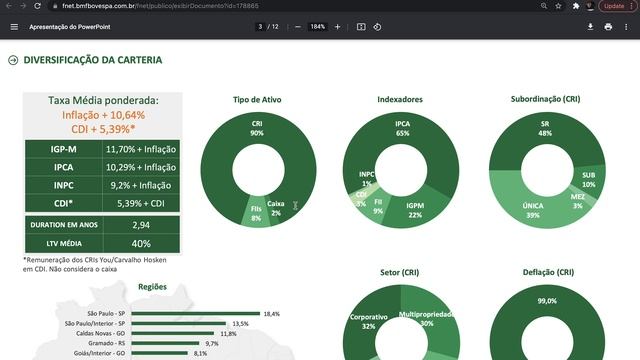Fit the PDF to page
This screenshot has height=360, width=640.
click(361, 27)
